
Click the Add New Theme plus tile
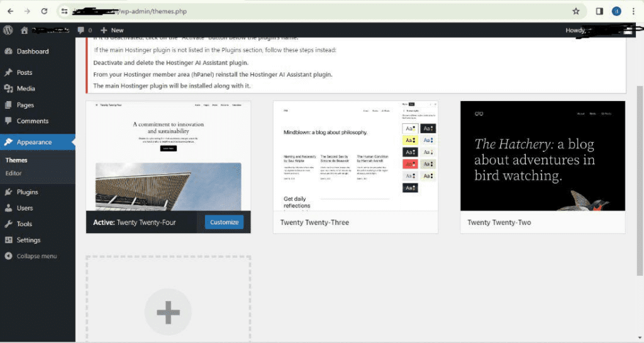(169, 300)
